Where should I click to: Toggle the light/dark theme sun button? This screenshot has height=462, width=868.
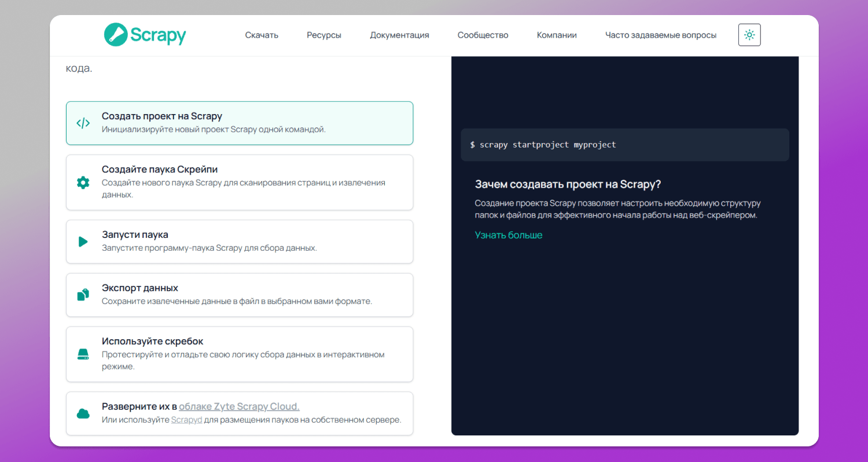(x=749, y=35)
